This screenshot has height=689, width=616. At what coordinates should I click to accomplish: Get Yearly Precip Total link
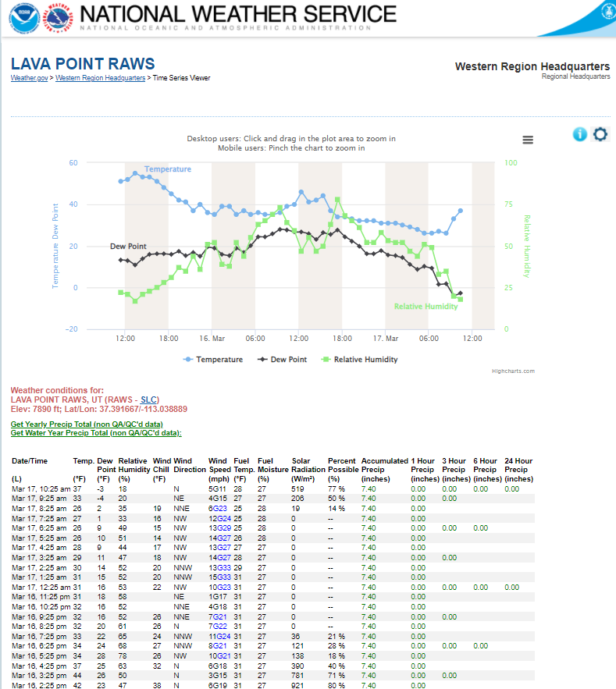pos(85,424)
